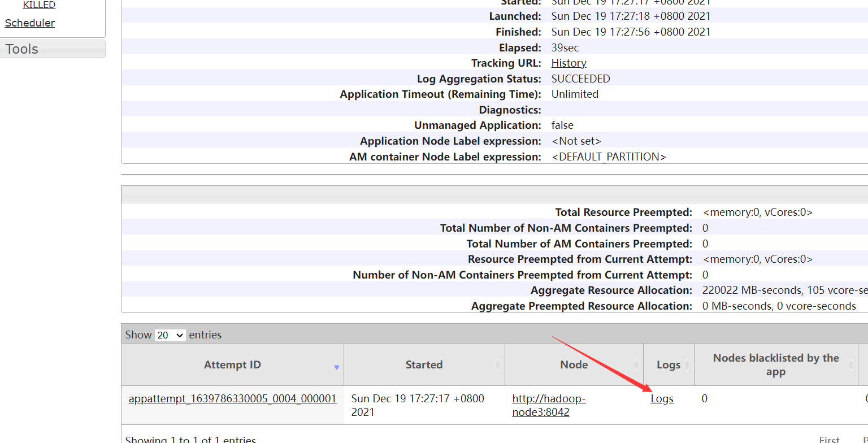Screen dimensions: 868x443
Task: Go to First page of entries
Action: pos(830,440)
